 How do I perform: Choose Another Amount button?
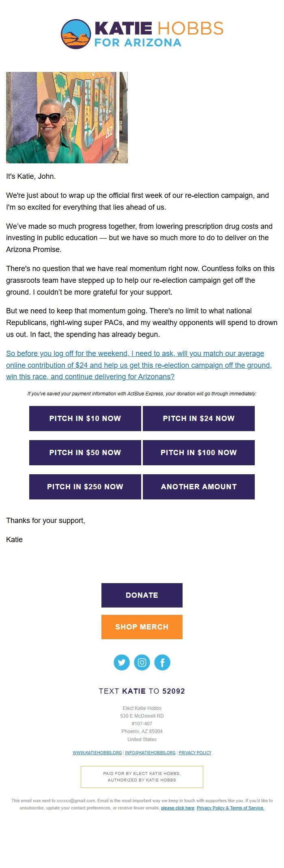click(199, 487)
